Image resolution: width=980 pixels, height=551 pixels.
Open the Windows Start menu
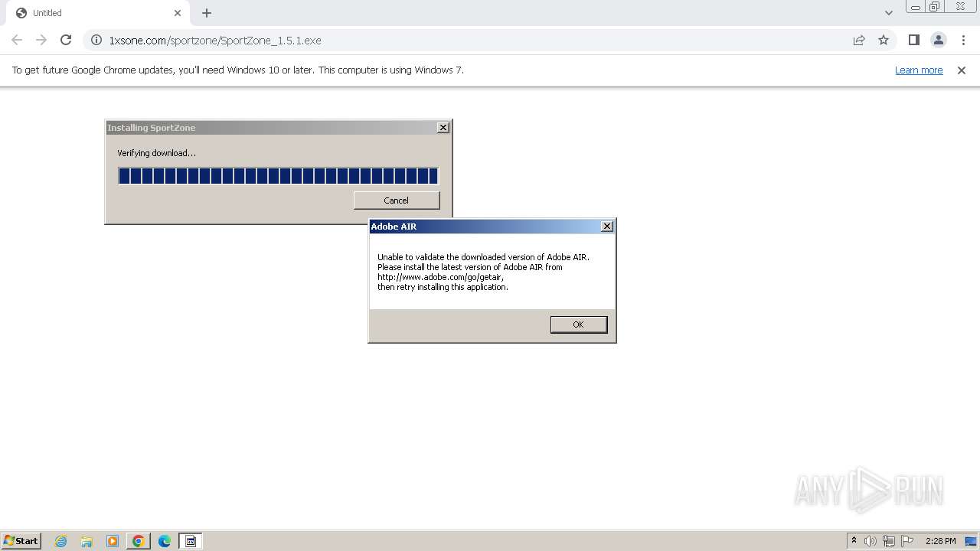point(21,540)
